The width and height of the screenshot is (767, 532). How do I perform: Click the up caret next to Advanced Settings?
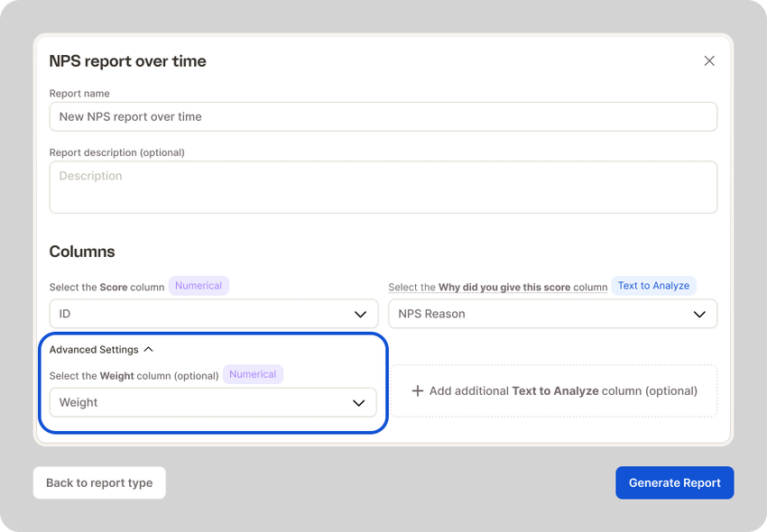pos(149,349)
